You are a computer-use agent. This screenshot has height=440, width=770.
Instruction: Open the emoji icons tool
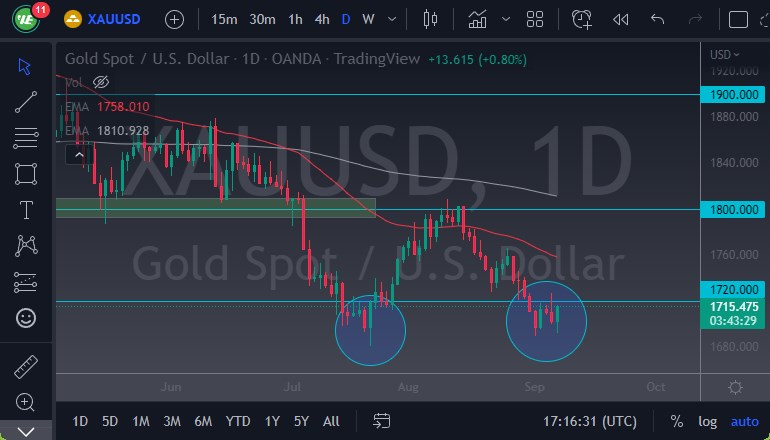26,319
